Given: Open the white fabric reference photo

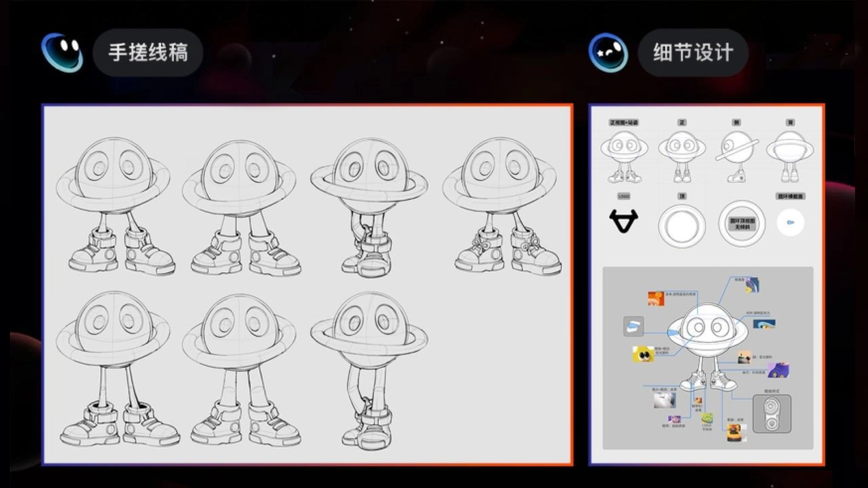Looking at the screenshot, I should coord(665,400).
